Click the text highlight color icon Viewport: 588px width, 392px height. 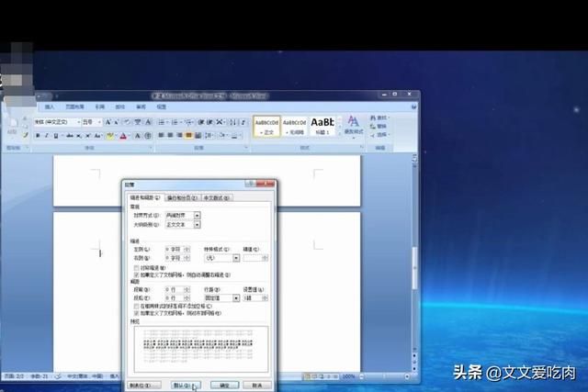click(x=109, y=136)
